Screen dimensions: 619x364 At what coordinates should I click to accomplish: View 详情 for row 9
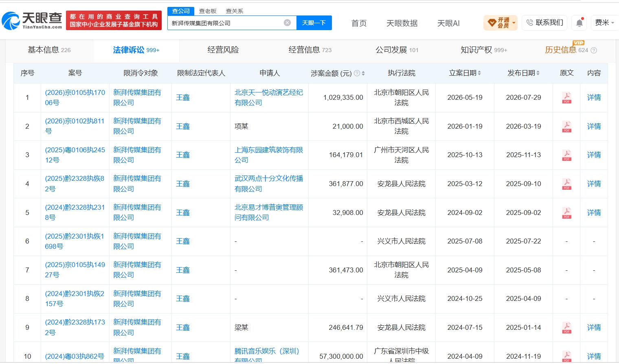594,328
